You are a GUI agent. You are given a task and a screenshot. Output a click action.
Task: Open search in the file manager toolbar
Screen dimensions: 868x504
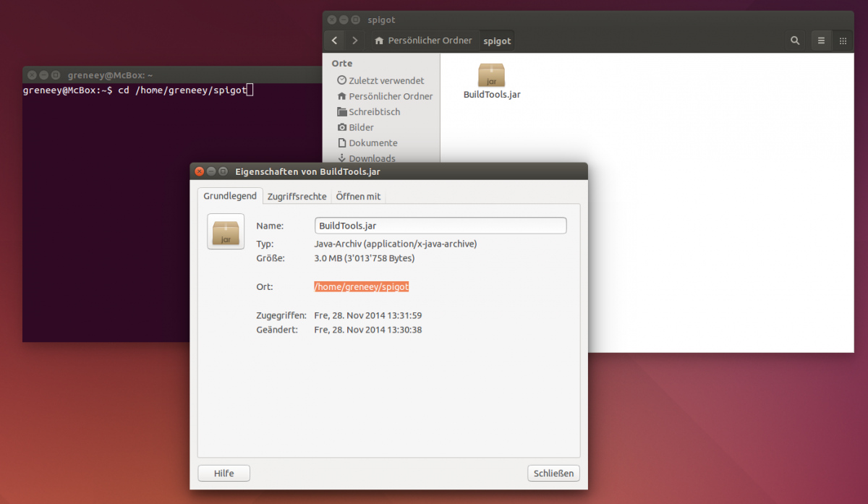click(x=795, y=40)
